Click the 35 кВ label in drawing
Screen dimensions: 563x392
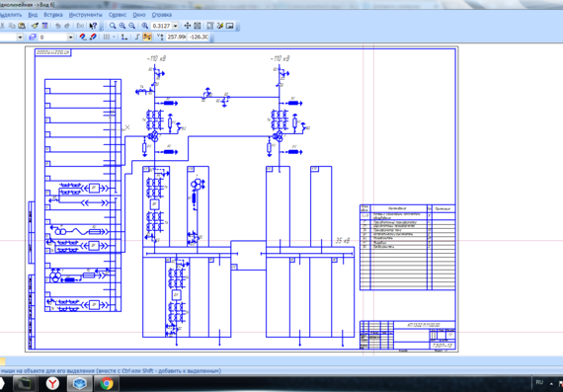(343, 241)
